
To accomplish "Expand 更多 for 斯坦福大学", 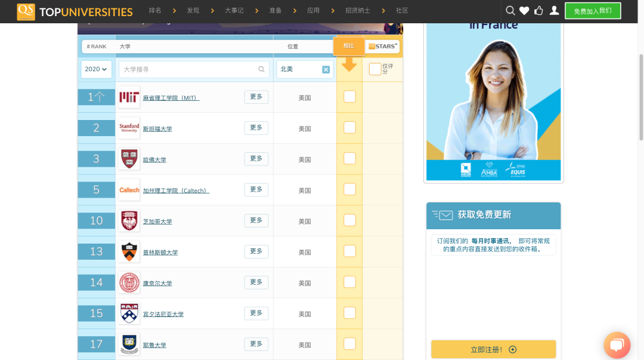I will (256, 128).
